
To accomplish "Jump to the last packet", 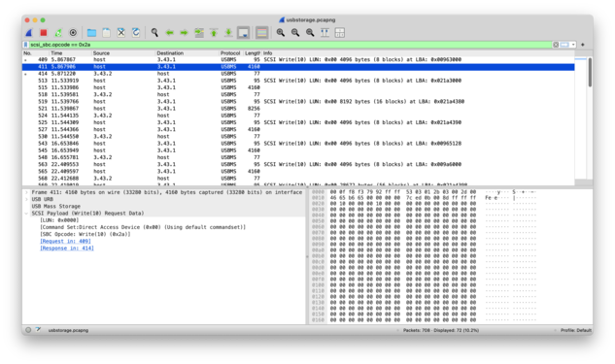I will 228,33.
